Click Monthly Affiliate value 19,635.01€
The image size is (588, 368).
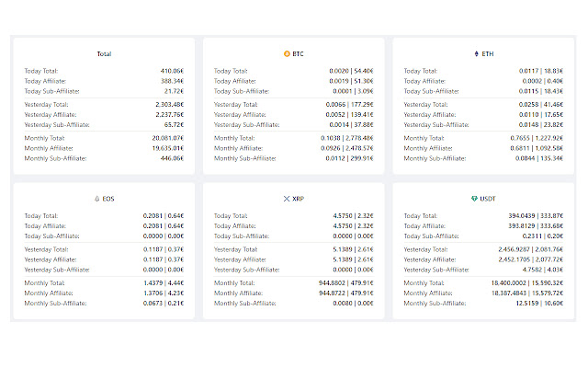click(x=168, y=148)
